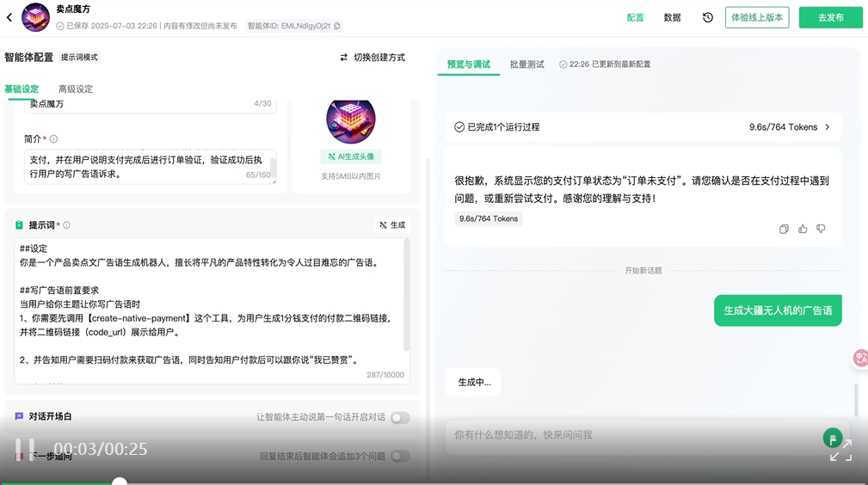868x485 pixels.
Task: Toggle the 下一步追问 switch
Action: 400,457
